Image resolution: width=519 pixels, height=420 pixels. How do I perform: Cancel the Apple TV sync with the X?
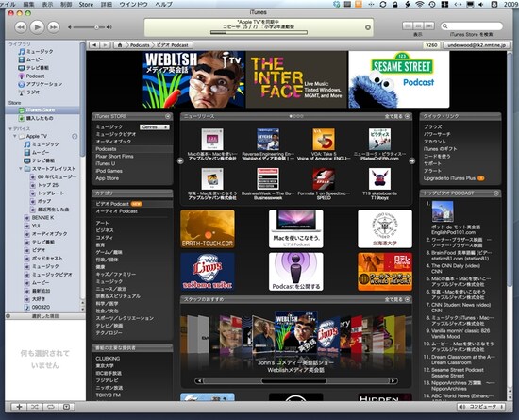[x=368, y=27]
